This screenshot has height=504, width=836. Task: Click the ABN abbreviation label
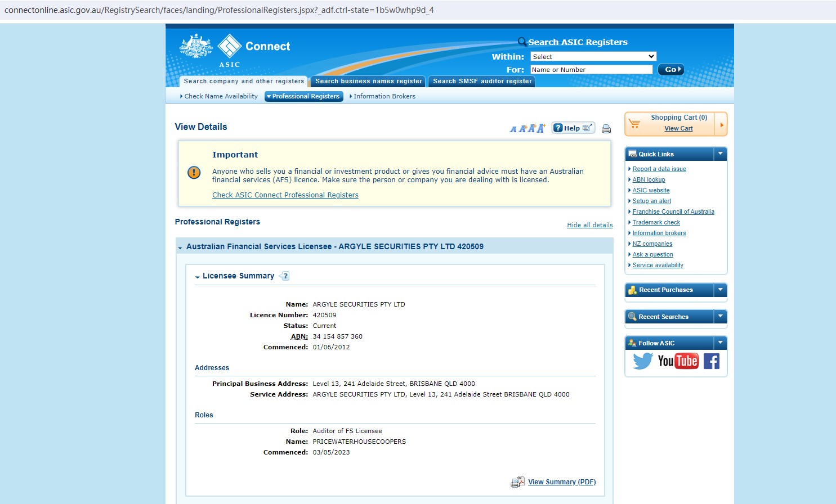(x=299, y=336)
